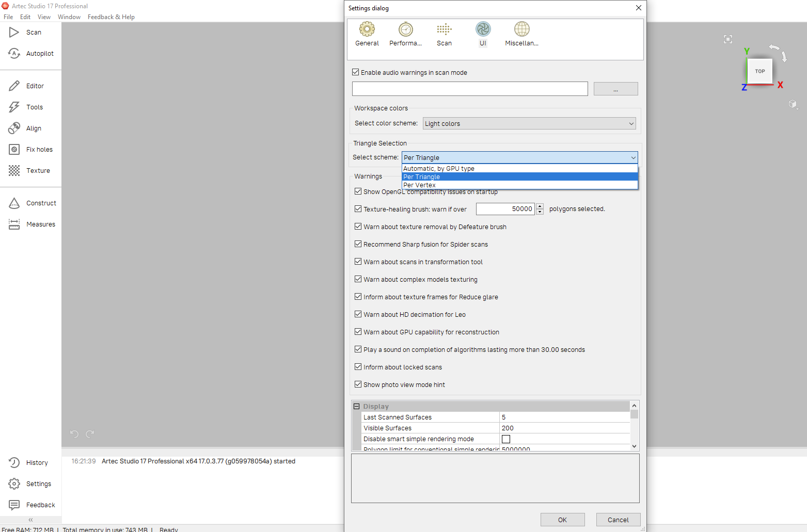Open the File menu
The height and width of the screenshot is (532, 807).
[8, 17]
